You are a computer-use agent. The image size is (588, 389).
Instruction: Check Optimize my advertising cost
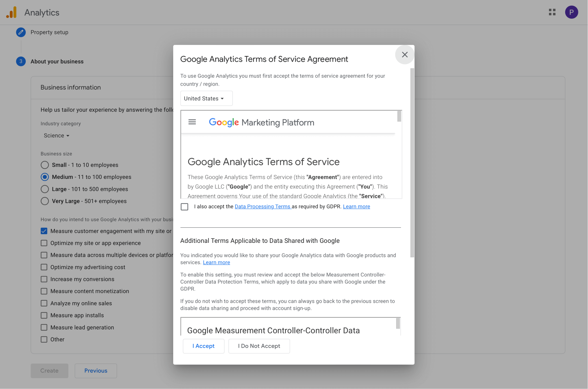pyautogui.click(x=44, y=267)
